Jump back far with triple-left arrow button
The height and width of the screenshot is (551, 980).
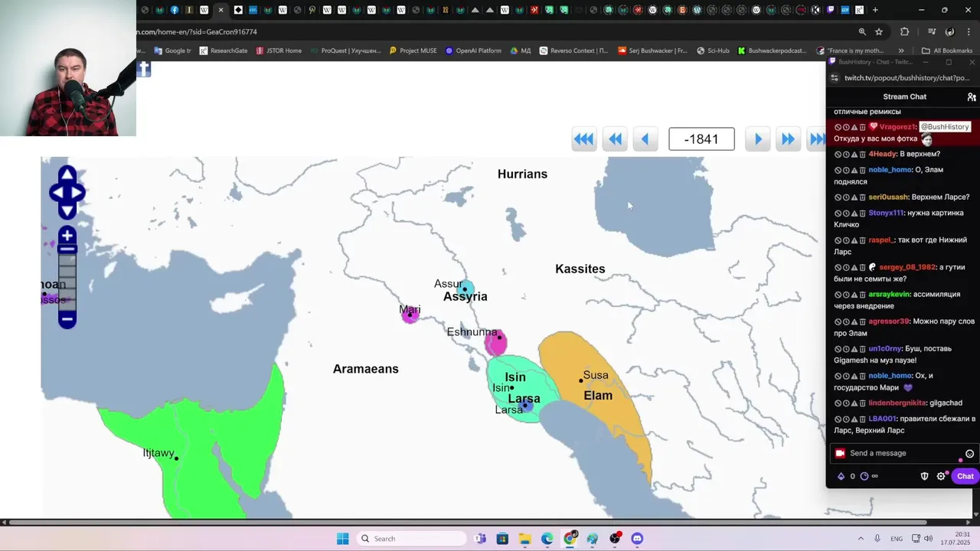[583, 139]
